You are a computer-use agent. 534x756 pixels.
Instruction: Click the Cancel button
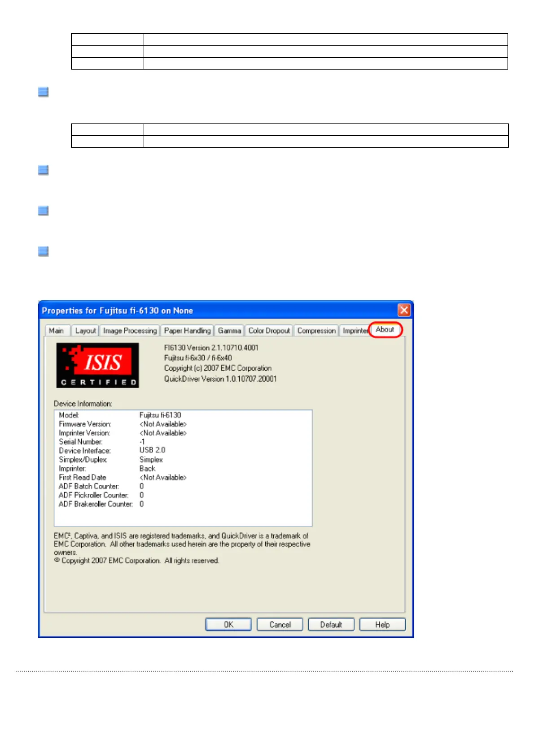(x=280, y=624)
